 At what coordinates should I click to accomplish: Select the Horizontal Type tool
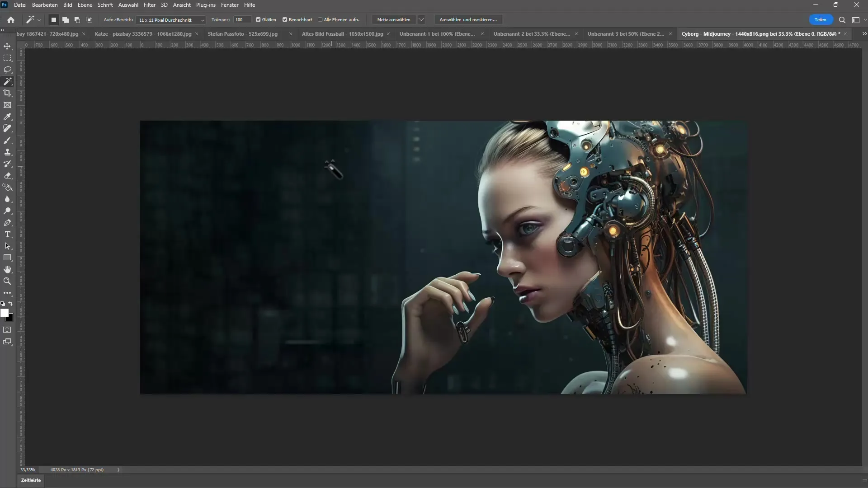coord(7,234)
